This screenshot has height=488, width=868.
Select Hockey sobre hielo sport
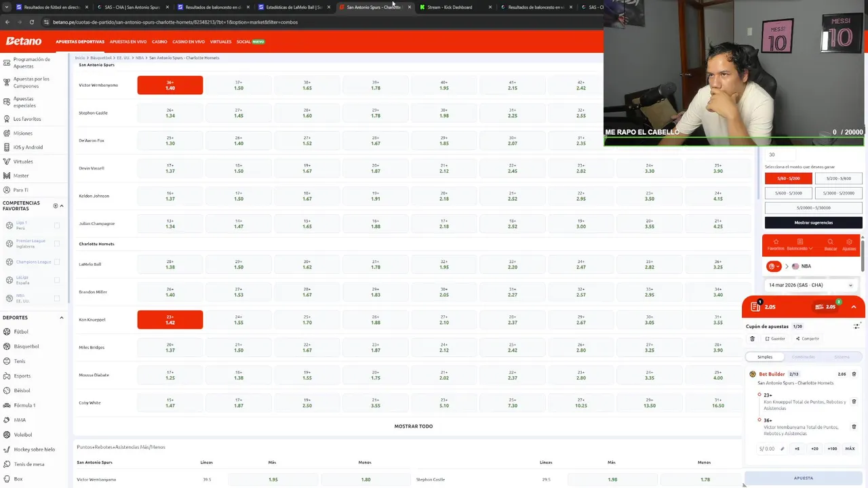click(34, 449)
